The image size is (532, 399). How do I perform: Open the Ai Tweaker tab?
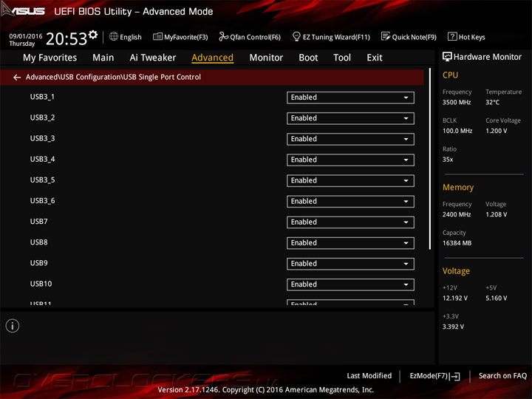[153, 58]
